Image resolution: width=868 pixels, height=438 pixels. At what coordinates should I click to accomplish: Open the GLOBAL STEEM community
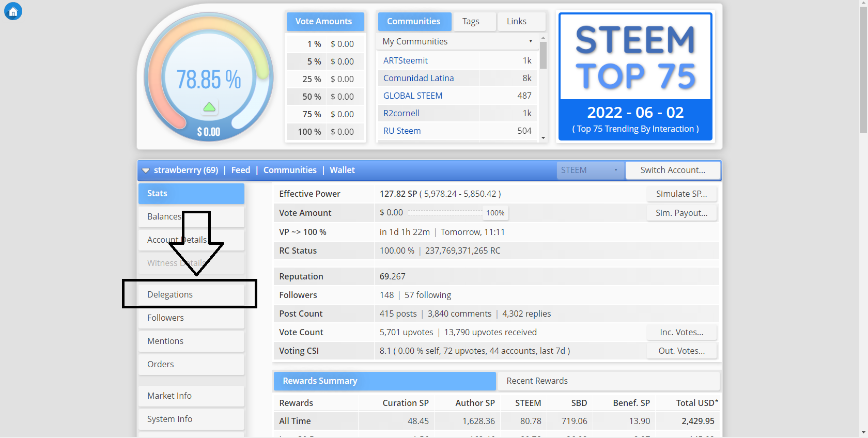pos(413,96)
